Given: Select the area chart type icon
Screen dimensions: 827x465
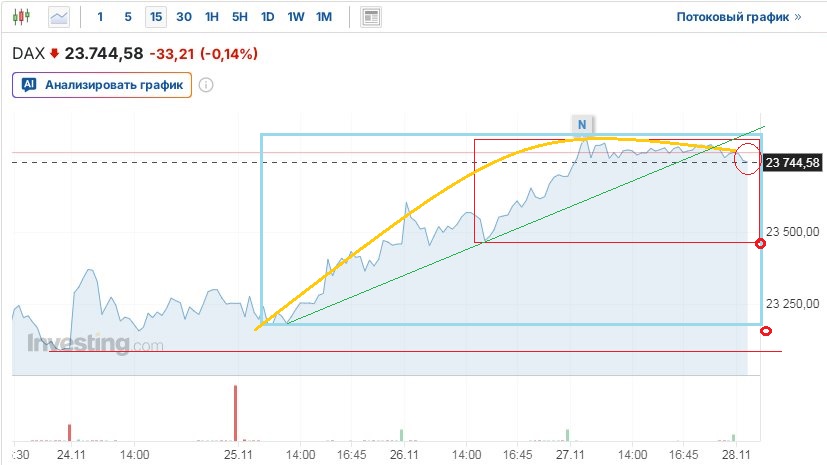Looking at the screenshot, I should tap(59, 17).
